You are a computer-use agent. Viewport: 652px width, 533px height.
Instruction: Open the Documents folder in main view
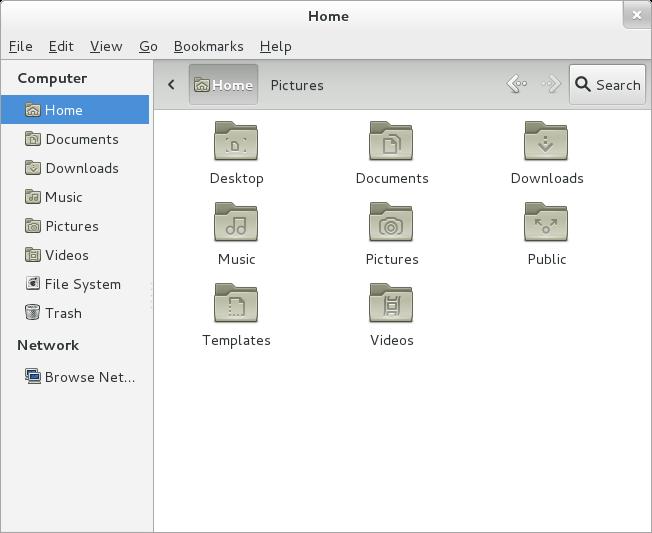pyautogui.click(x=391, y=142)
